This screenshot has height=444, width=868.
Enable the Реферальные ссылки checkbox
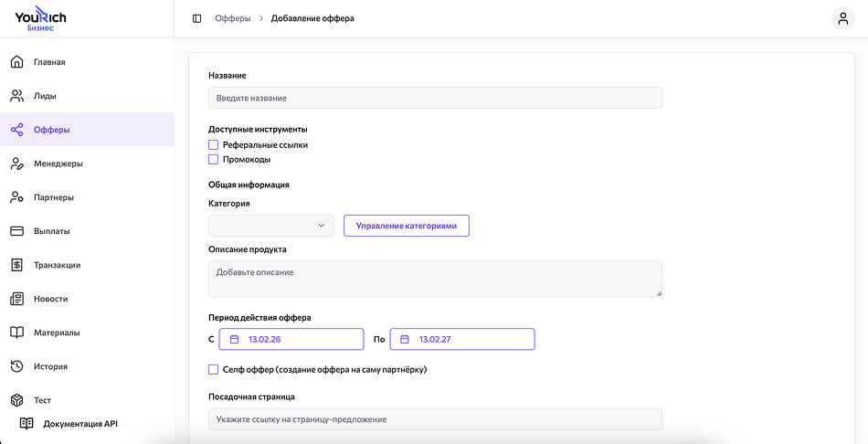point(213,145)
